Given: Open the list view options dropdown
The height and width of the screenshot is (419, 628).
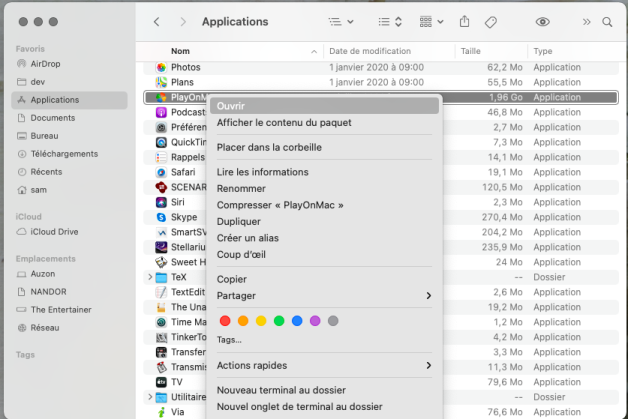Looking at the screenshot, I should pyautogui.click(x=341, y=22).
